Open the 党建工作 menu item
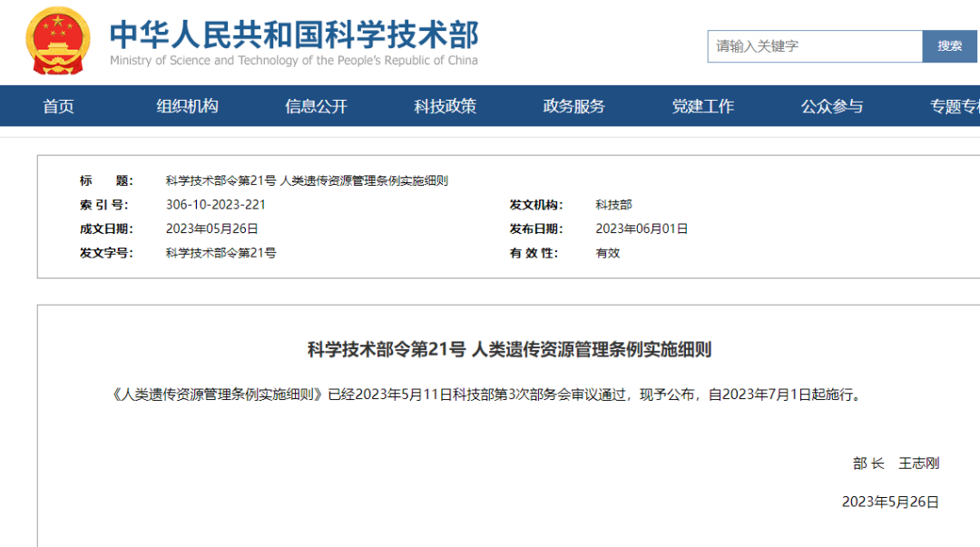 click(703, 106)
